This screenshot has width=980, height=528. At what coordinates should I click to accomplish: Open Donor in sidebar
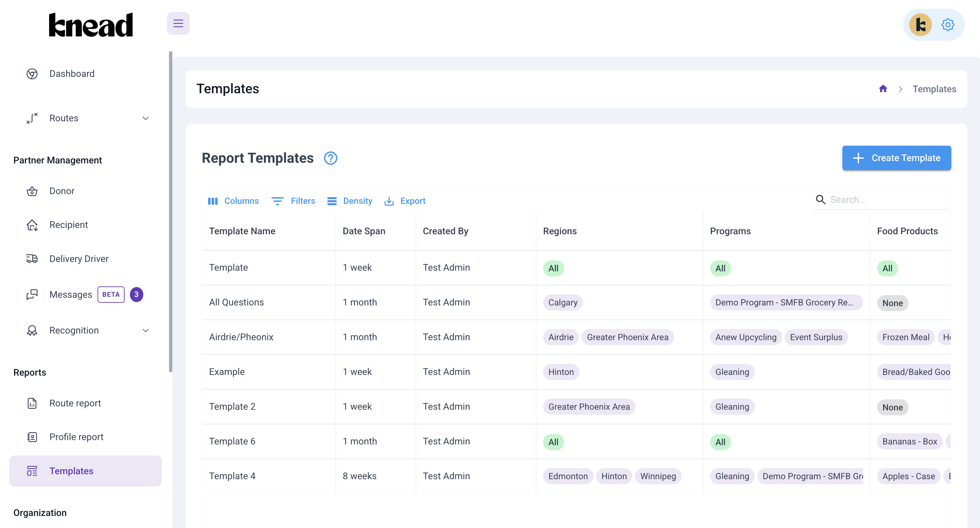[x=62, y=191]
